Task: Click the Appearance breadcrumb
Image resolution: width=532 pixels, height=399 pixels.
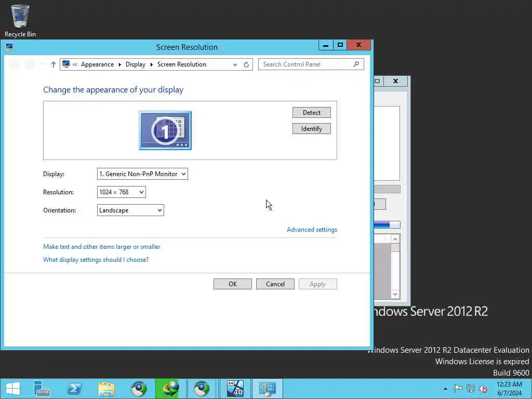Action: click(x=97, y=64)
